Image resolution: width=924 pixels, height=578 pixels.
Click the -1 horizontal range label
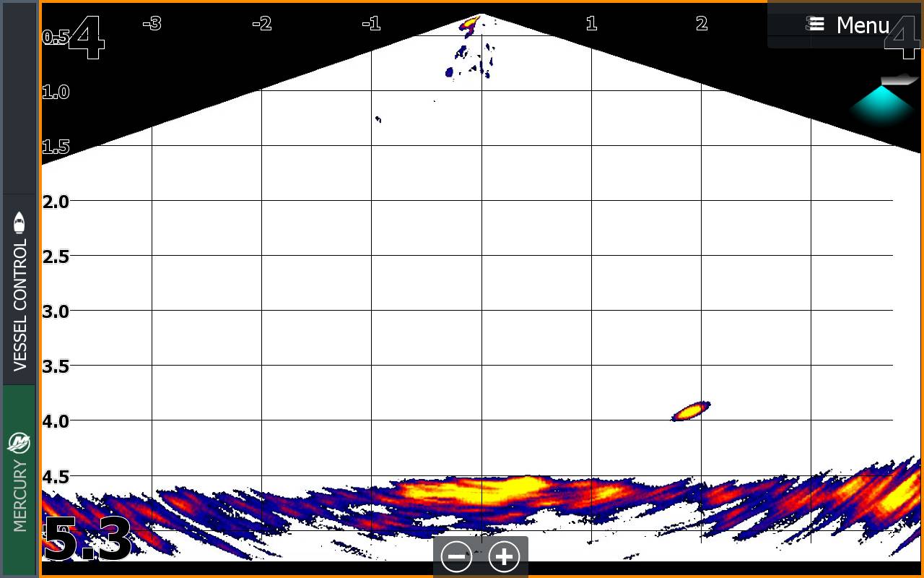point(371,24)
